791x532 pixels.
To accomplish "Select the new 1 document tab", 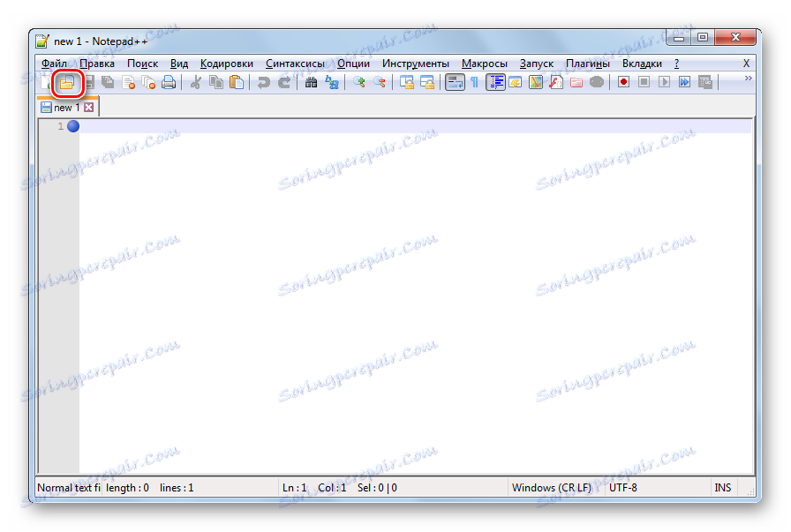I will (x=67, y=108).
